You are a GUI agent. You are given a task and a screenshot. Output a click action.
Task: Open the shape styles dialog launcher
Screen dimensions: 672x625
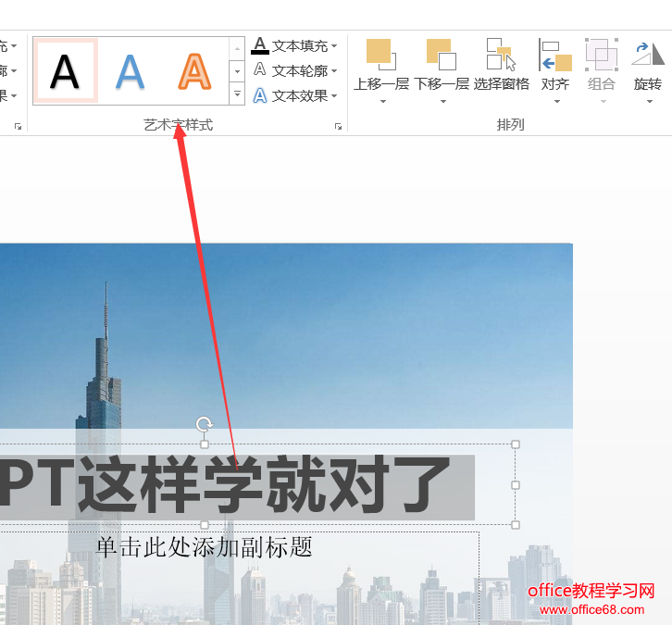pos(18,126)
